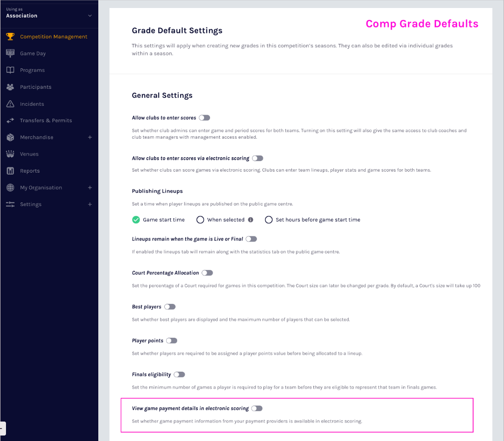Image resolution: width=504 pixels, height=441 pixels.
Task: Enable Allow clubs to enter scores toggle
Action: pyautogui.click(x=204, y=118)
